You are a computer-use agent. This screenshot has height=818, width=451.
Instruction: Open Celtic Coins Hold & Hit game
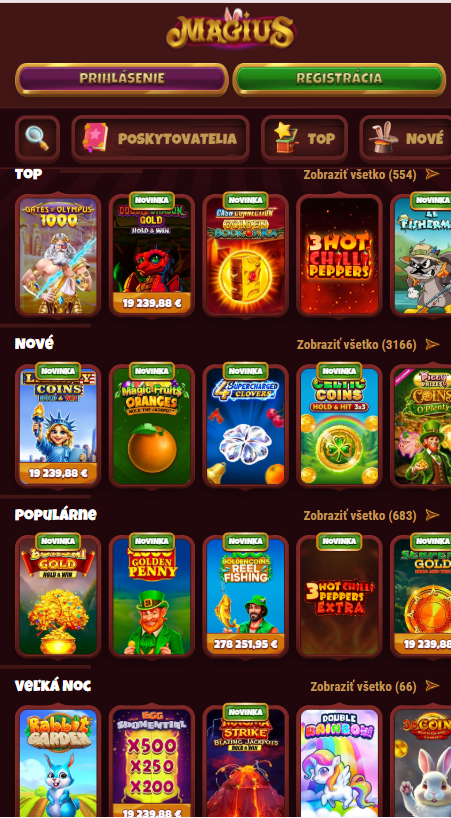point(339,426)
